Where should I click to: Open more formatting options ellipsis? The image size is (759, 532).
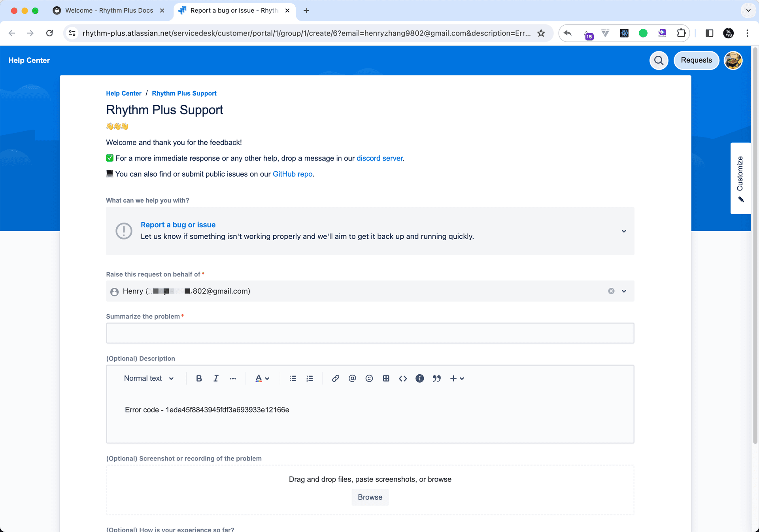click(x=233, y=379)
